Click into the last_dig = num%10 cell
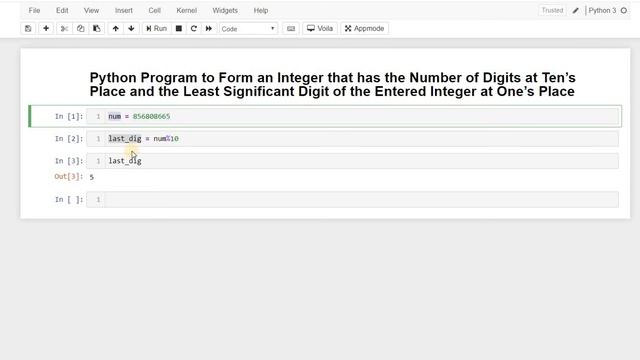The image size is (640, 360). [x=352, y=139]
